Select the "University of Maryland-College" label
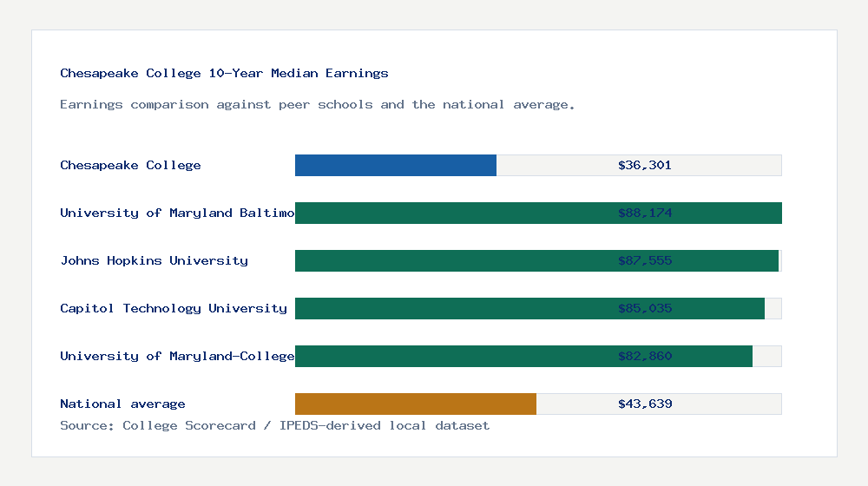This screenshot has width=868, height=486. [x=177, y=356]
